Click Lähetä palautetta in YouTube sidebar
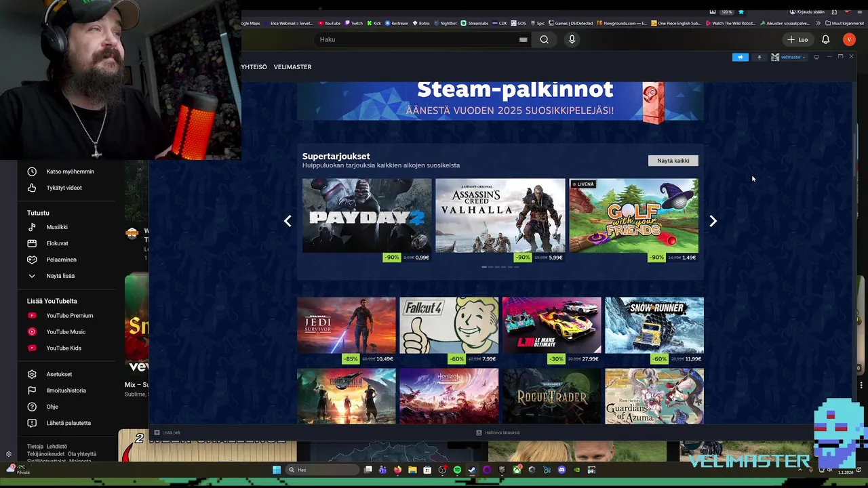 tap(66, 423)
